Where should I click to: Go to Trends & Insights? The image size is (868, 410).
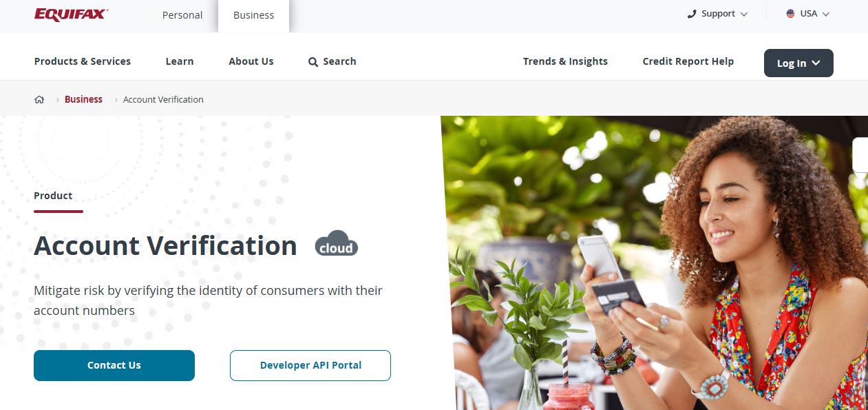(x=565, y=61)
